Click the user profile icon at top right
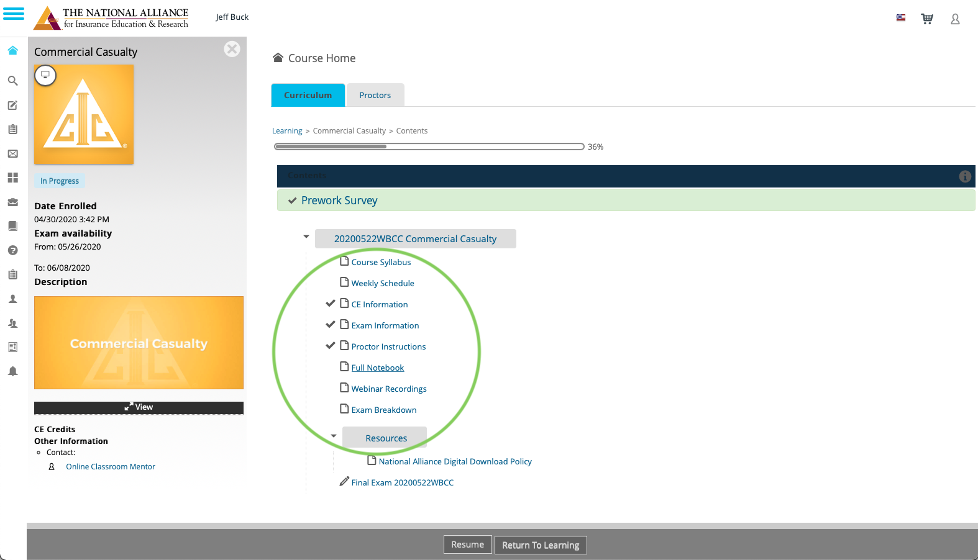The width and height of the screenshot is (978, 560). coord(955,19)
